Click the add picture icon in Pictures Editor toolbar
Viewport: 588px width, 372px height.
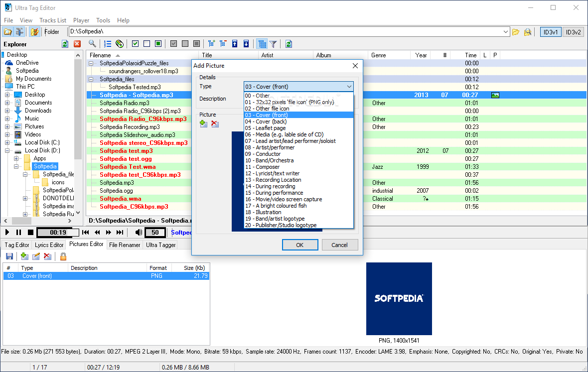(25, 256)
